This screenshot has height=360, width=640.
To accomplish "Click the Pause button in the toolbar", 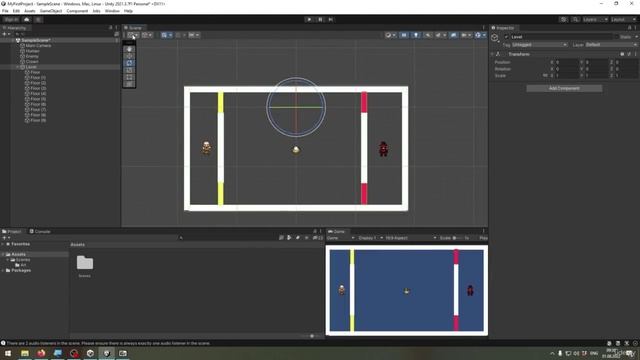I will click(x=320, y=19).
